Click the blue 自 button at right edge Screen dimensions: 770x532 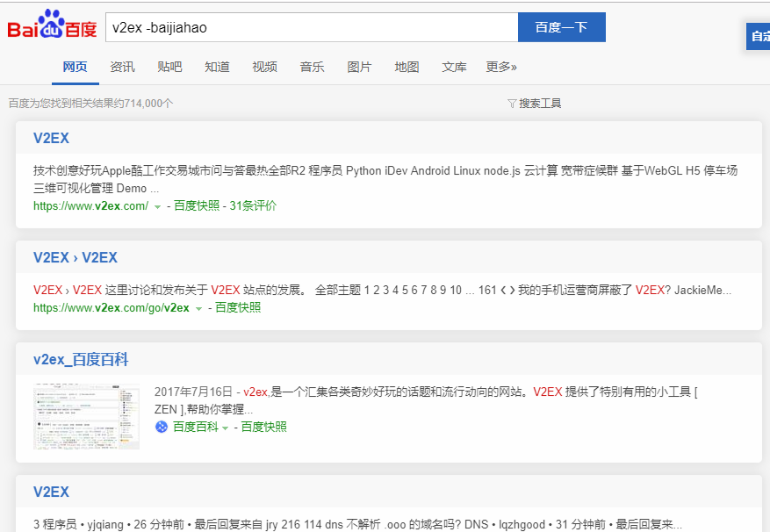[x=759, y=37]
